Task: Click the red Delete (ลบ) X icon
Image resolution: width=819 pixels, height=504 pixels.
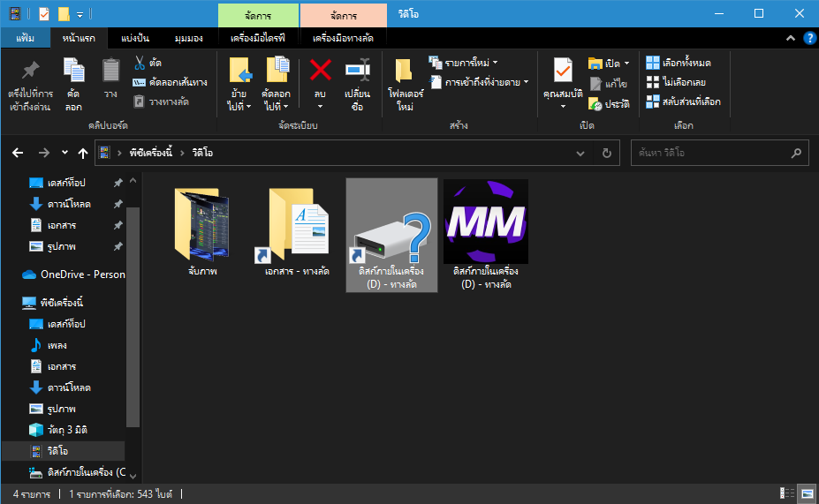Action: pyautogui.click(x=320, y=70)
